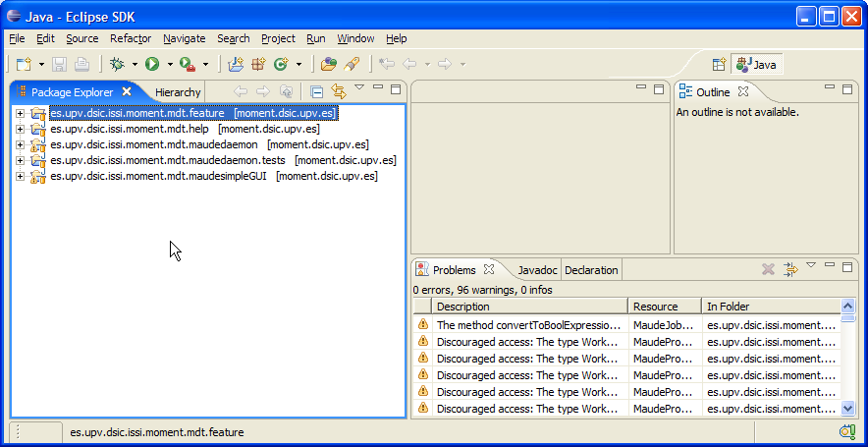Viewport: 868px width, 447px height.
Task: Click the Save toolbar icon
Action: tap(59, 64)
